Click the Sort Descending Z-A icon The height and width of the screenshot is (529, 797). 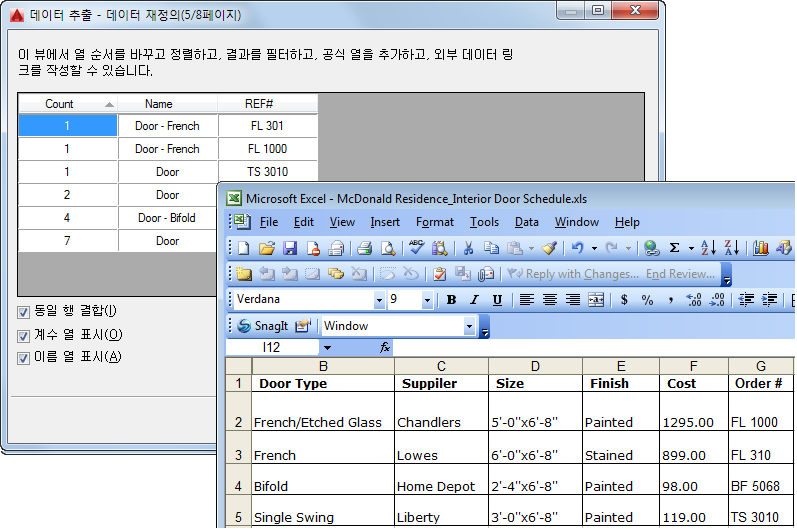pyautogui.click(x=731, y=248)
